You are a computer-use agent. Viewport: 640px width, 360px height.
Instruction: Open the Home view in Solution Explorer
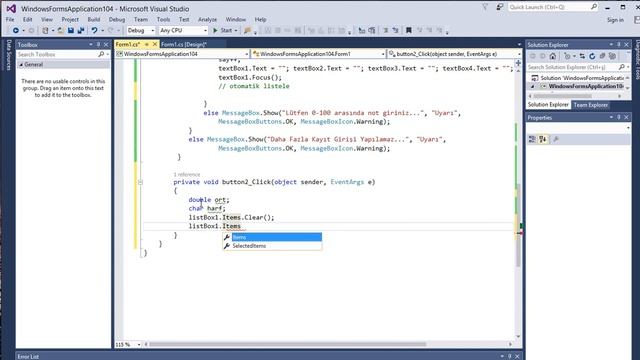click(x=553, y=56)
